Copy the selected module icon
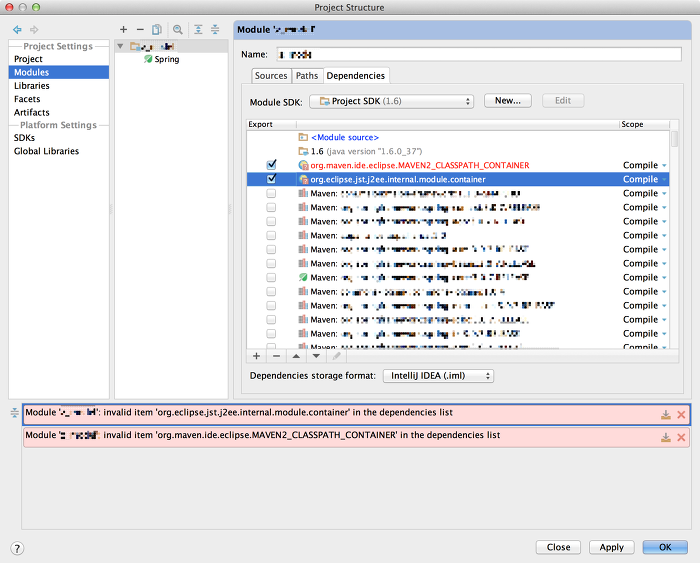The image size is (700, 563). (x=157, y=29)
